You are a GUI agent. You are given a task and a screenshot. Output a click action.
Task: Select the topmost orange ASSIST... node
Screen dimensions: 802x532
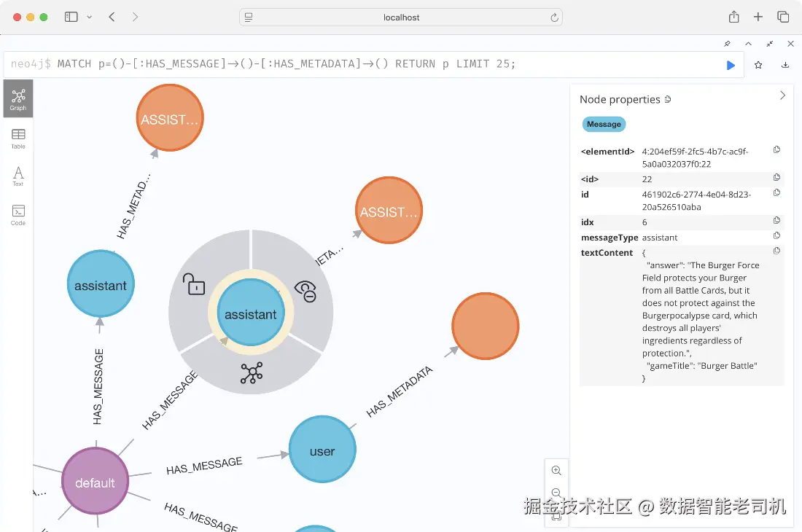pos(170,118)
